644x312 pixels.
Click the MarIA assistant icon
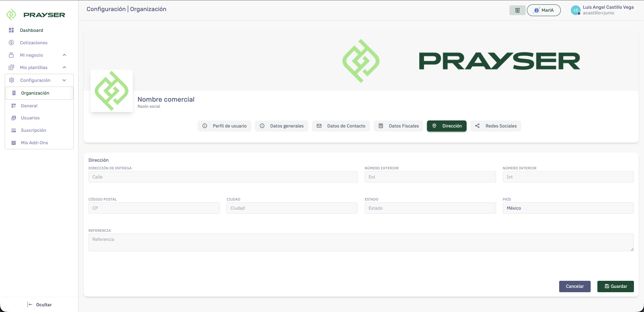tap(537, 10)
